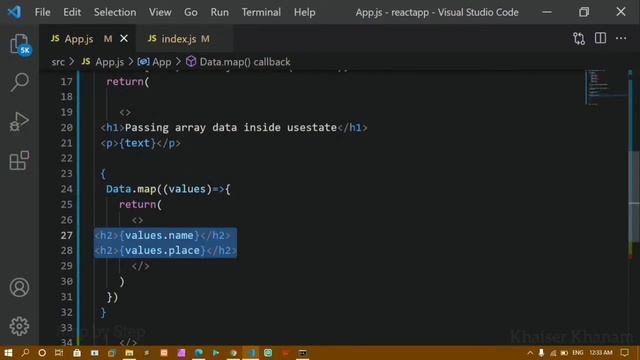Click the src breadcrumb segment

(x=58, y=62)
